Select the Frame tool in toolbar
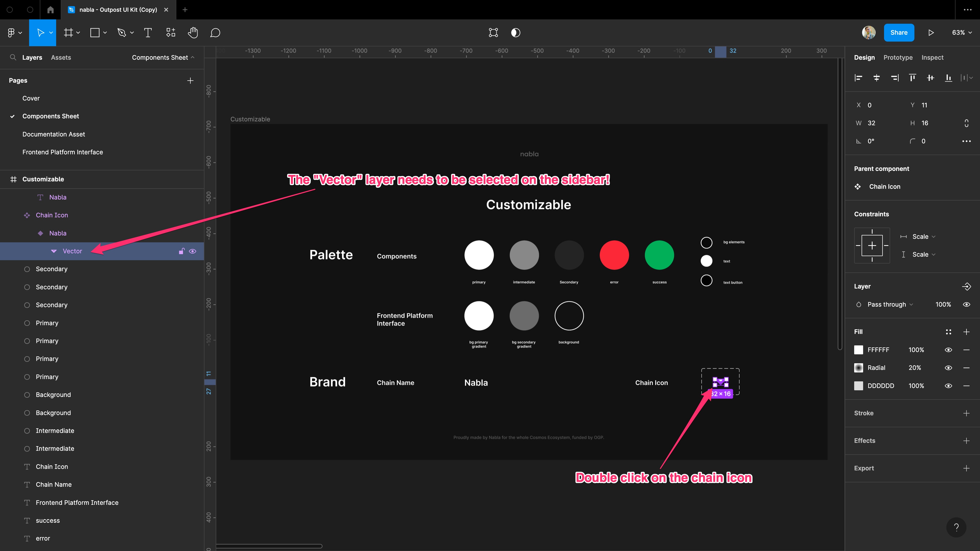Screen dimensions: 980x551 tap(67, 32)
